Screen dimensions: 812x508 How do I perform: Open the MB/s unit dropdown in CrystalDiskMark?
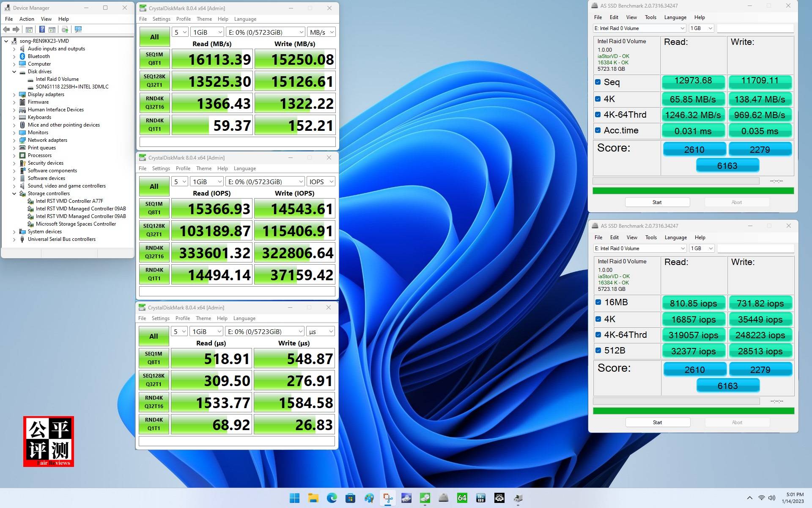(x=321, y=32)
